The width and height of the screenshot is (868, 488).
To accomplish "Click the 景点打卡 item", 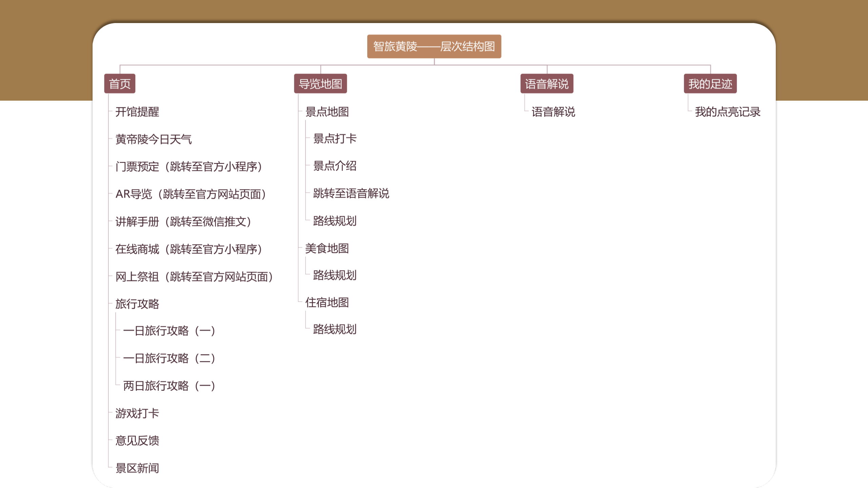I will coord(335,139).
